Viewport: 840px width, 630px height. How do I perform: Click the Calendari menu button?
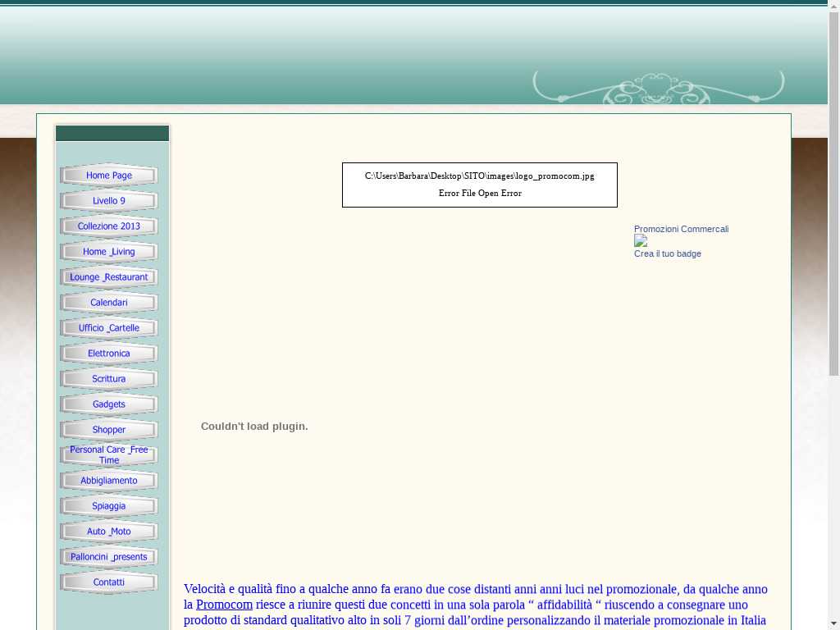click(x=109, y=303)
